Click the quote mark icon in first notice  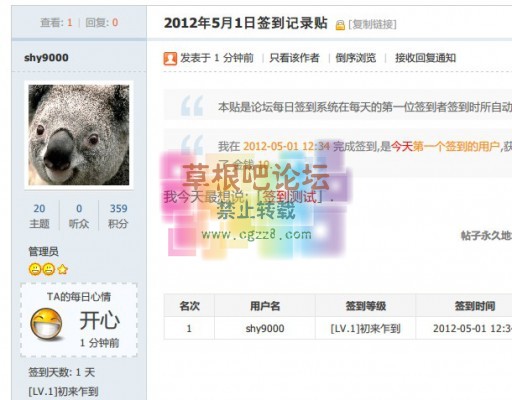pos(192,106)
